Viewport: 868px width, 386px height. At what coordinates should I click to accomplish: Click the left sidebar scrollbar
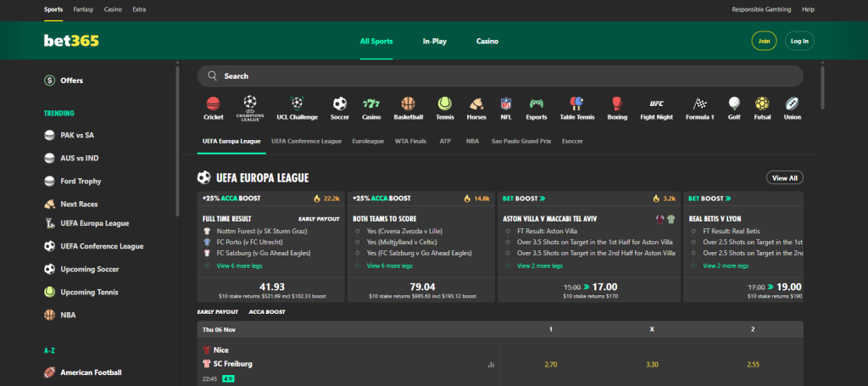coord(177,141)
